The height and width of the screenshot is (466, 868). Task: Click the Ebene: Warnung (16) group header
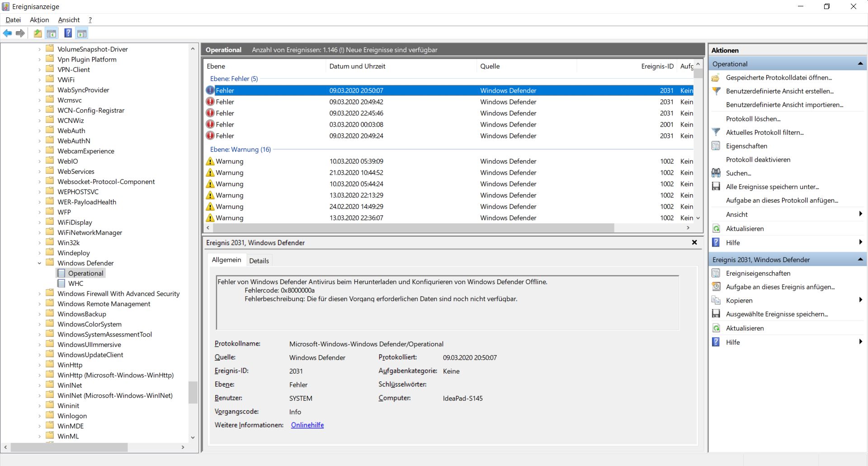(x=241, y=149)
